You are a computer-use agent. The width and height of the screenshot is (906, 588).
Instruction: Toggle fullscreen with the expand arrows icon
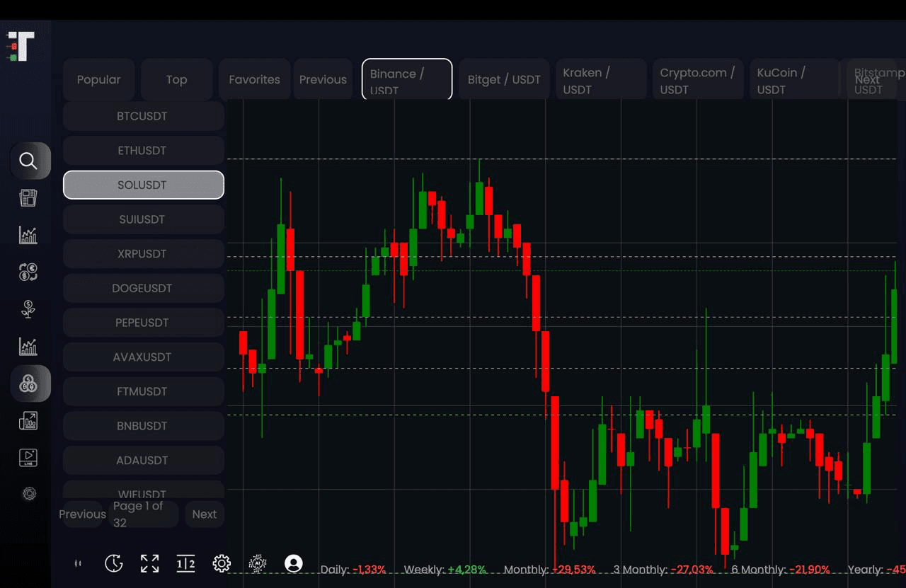click(x=149, y=563)
